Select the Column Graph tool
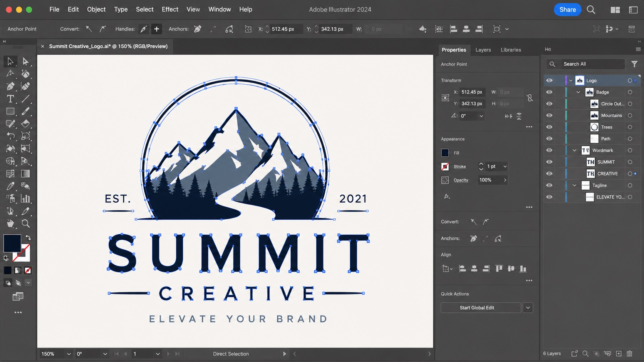The image size is (644, 362). (25, 199)
